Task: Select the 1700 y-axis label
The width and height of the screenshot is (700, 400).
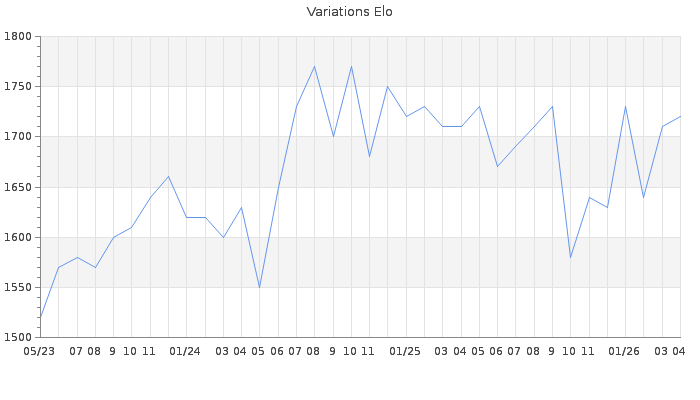Action: click(17, 137)
